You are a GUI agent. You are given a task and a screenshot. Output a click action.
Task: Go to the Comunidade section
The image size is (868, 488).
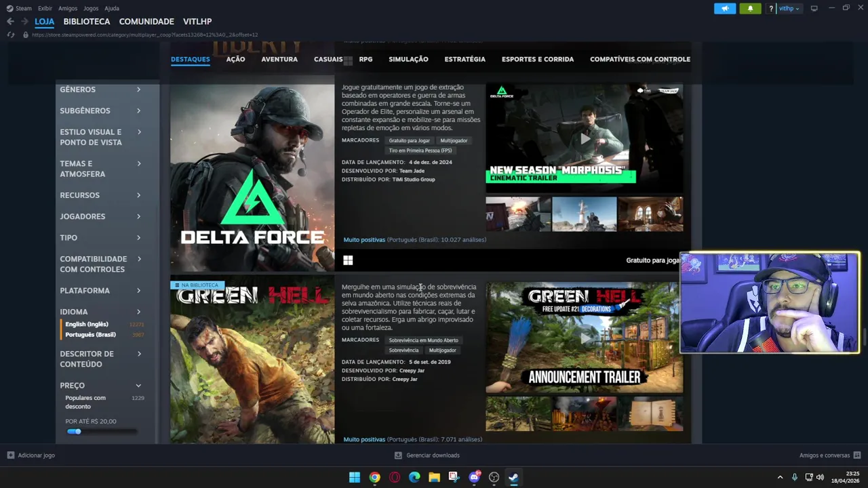(x=146, y=22)
